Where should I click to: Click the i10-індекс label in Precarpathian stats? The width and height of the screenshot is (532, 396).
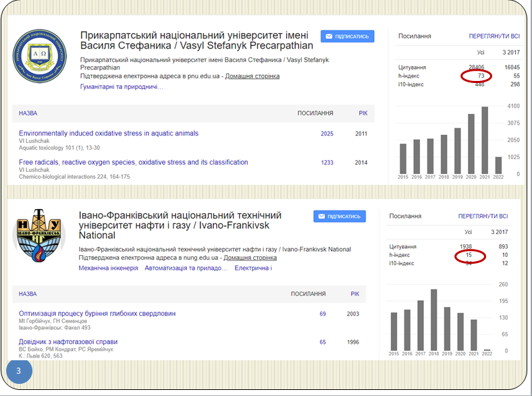coord(411,84)
